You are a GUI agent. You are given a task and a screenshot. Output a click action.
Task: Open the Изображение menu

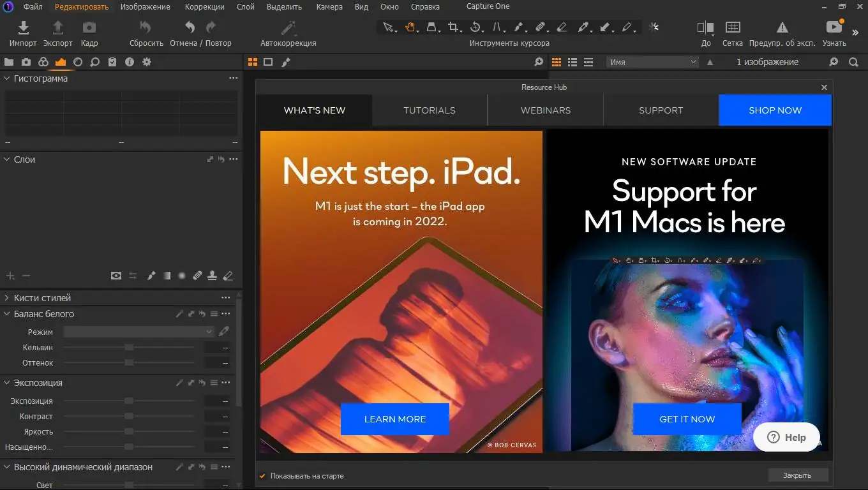[147, 7]
